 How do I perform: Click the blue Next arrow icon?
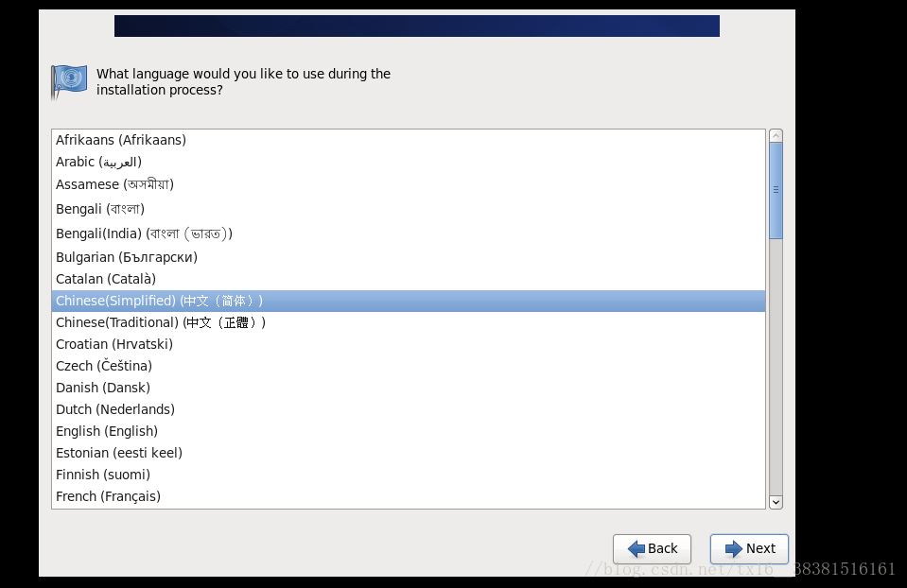734,548
